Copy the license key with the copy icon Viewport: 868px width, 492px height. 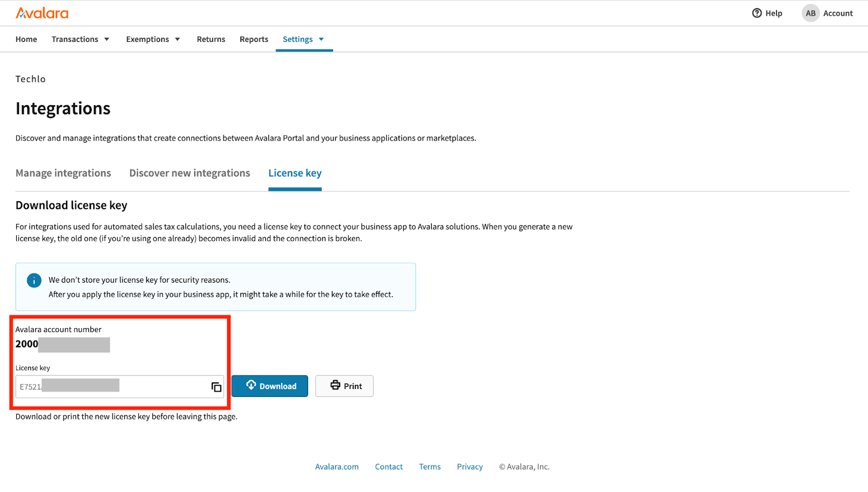point(216,387)
